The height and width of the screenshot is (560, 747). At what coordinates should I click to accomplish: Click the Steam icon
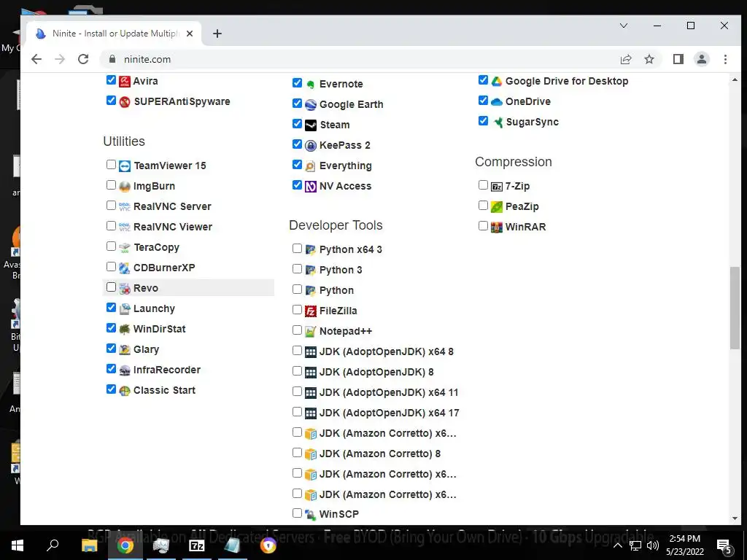click(311, 125)
